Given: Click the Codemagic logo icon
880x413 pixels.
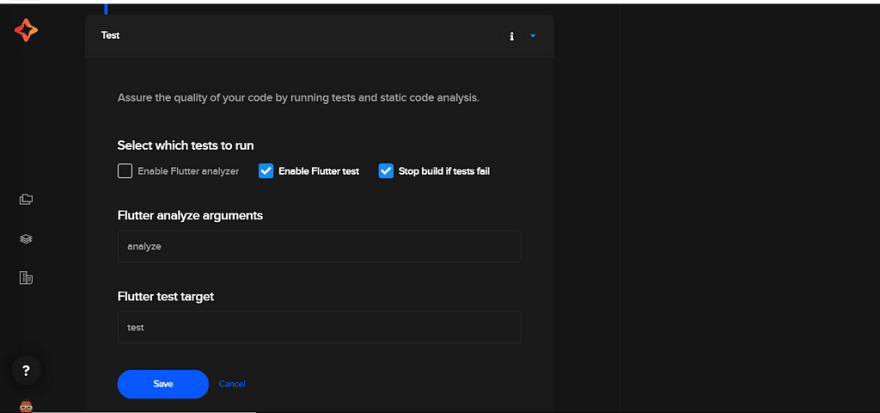Looking at the screenshot, I should click(x=26, y=30).
